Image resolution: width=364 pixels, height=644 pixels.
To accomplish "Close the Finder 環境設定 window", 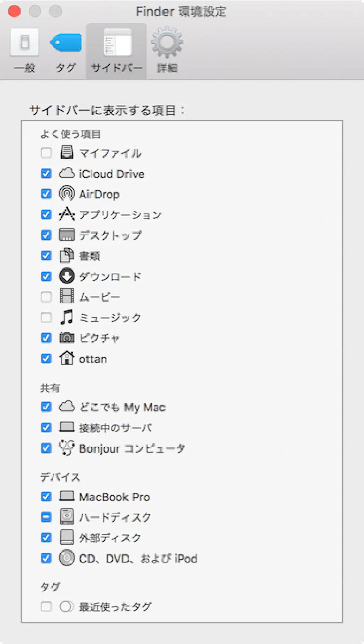I will point(14,11).
